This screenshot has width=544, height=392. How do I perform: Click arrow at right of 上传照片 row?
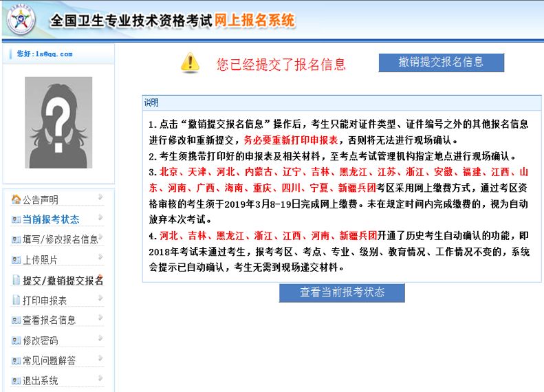[100, 257]
